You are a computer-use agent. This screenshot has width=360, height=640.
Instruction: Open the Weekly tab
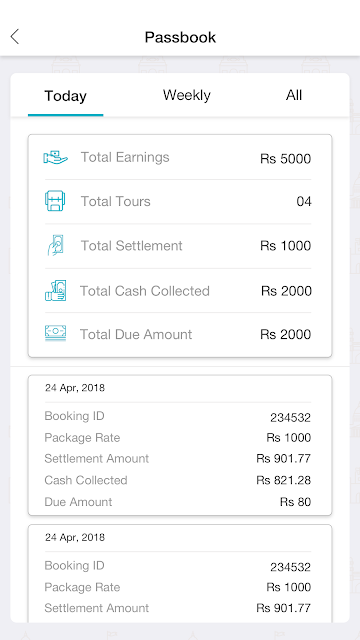click(187, 95)
